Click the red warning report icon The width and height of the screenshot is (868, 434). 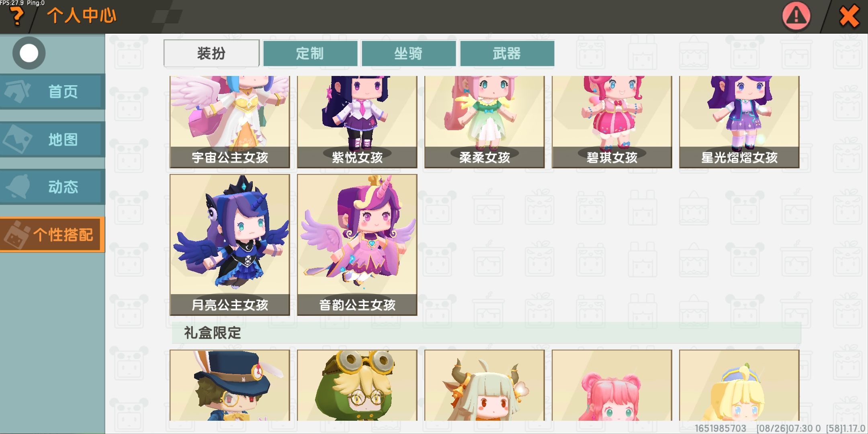tap(796, 16)
